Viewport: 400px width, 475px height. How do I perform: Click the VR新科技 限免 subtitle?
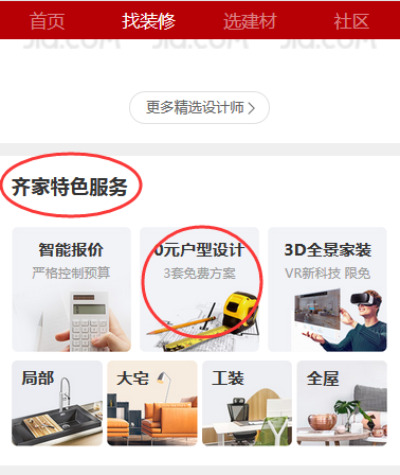pyautogui.click(x=327, y=273)
